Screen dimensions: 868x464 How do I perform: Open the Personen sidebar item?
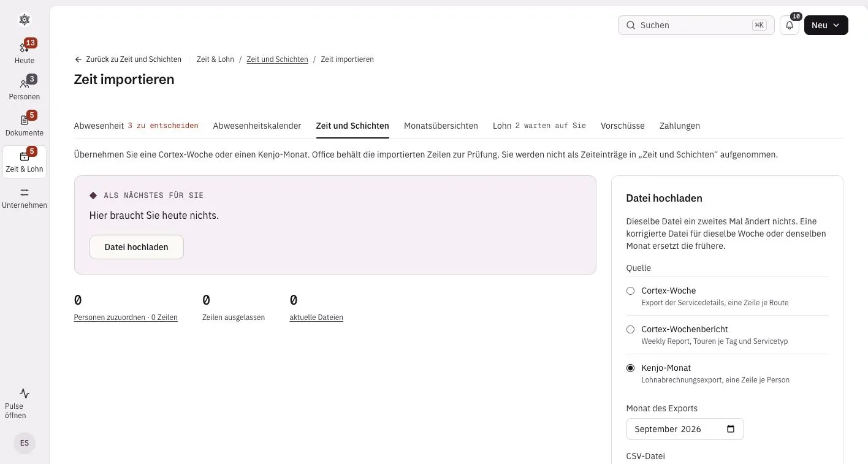point(25,89)
